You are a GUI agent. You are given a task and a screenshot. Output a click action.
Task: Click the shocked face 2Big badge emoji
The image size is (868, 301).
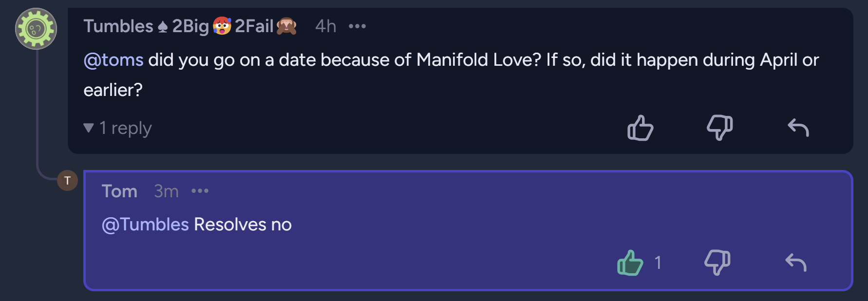click(222, 26)
